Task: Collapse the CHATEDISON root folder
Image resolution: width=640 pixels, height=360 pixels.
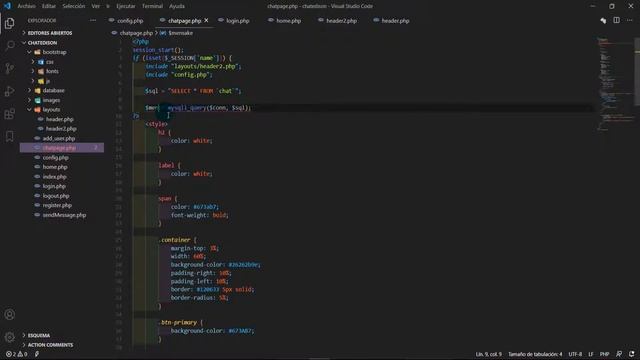Action: coord(42,43)
